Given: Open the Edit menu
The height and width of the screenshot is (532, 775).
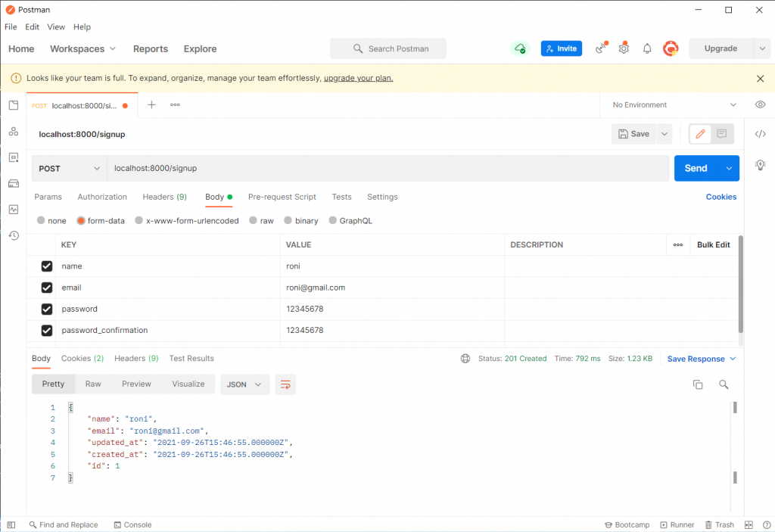Looking at the screenshot, I should tap(32, 26).
